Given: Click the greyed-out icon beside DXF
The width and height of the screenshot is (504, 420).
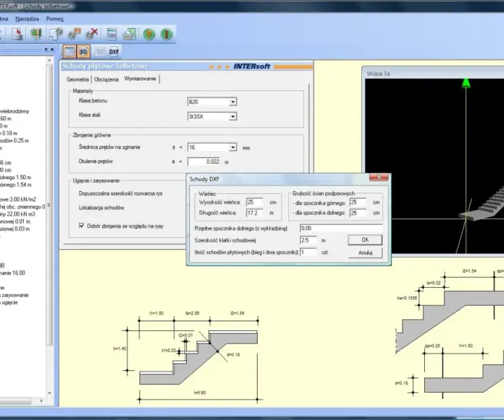Looking at the screenshot, I should click(x=100, y=52).
